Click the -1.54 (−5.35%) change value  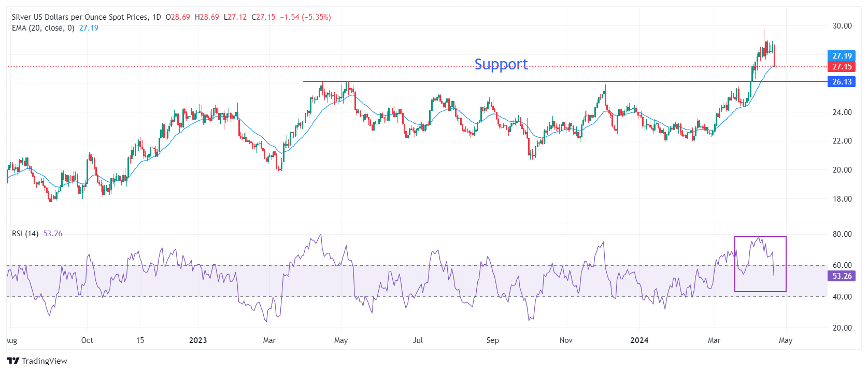[x=305, y=17]
